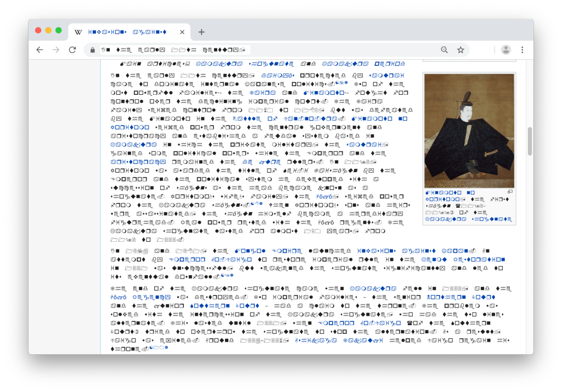Image resolution: width=562 pixels, height=392 pixels.
Task: Open Chrome's three-dot menu
Action: click(x=522, y=50)
